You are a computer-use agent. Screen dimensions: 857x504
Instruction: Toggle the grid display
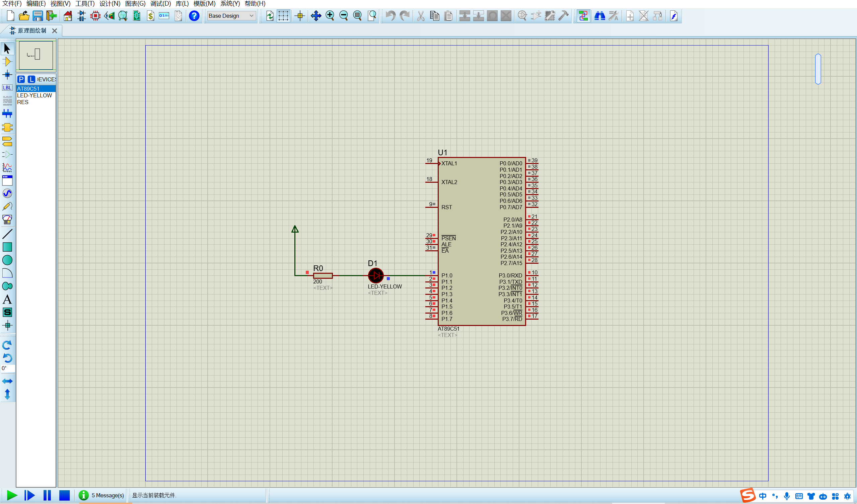click(x=283, y=16)
